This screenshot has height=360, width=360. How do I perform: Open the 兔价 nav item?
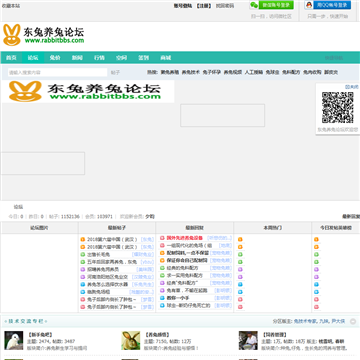(55, 58)
